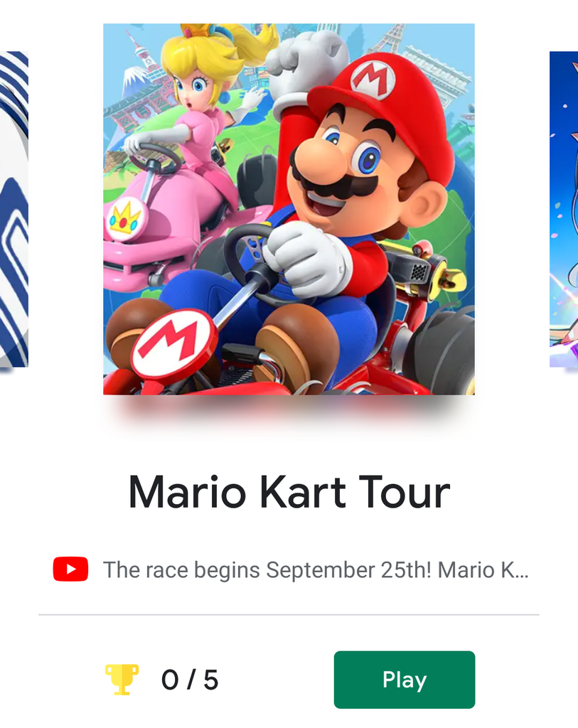Select the Mario Kart Tour cover artwork
The image size is (578, 728).
coord(289,209)
